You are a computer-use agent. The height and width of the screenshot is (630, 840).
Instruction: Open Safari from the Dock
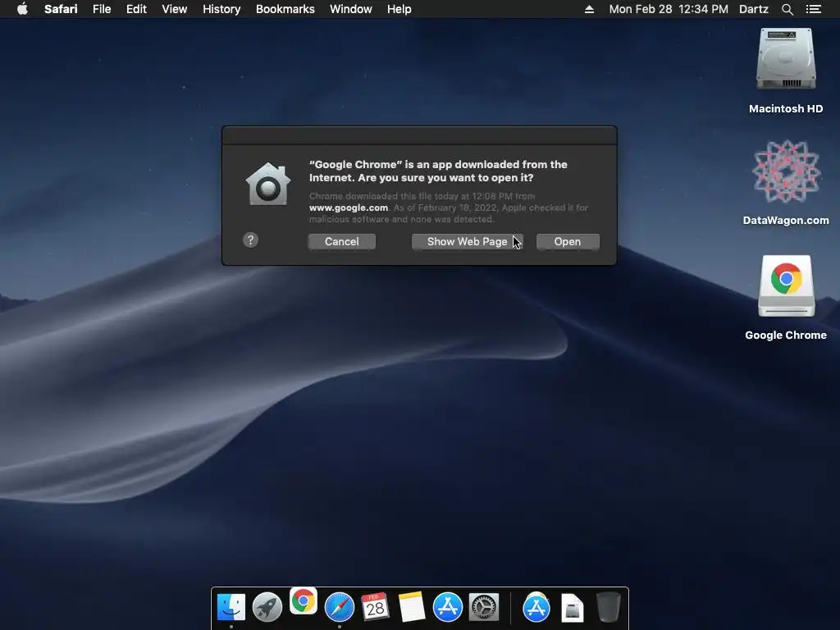[x=340, y=607]
